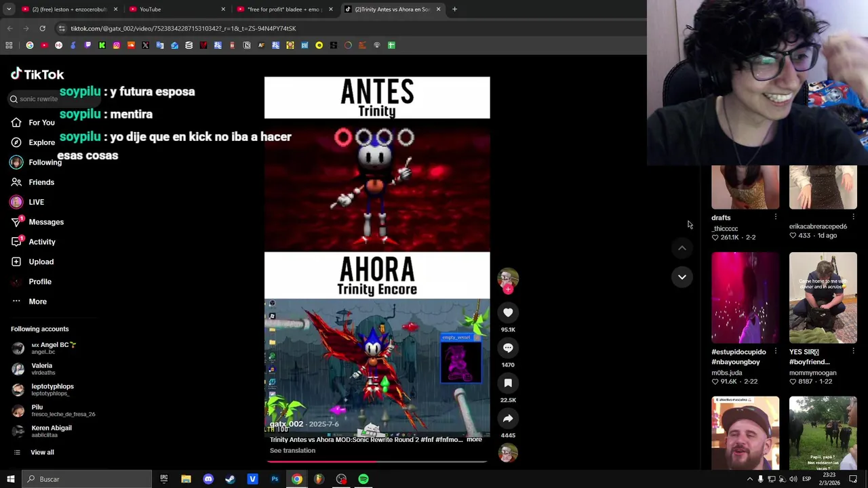868x488 pixels.
Task: Click See translation under the caption
Action: coord(292,451)
